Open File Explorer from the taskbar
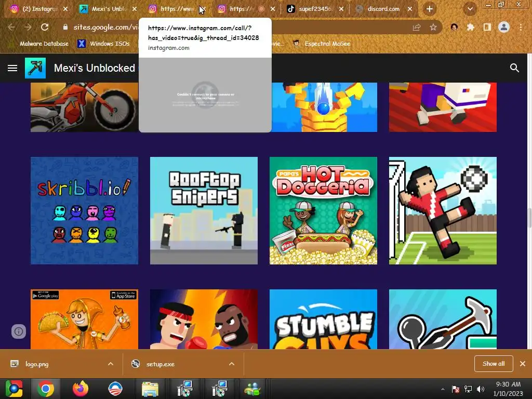This screenshot has width=532, height=399. tap(150, 389)
